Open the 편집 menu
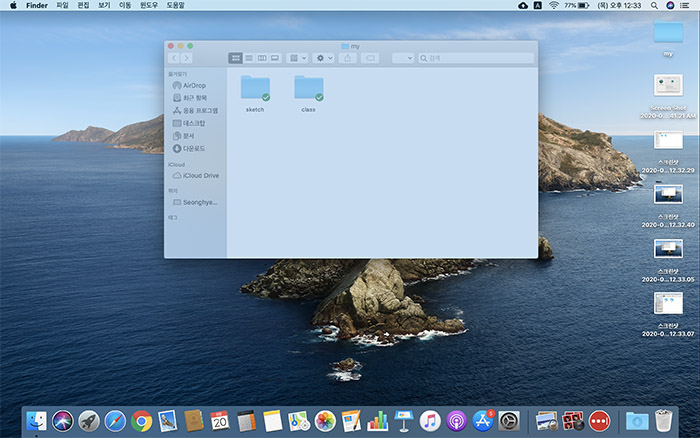The height and width of the screenshot is (438, 700). 83,5
